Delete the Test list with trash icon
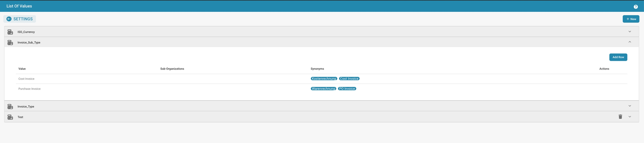Screen dimensions: 644x143 pos(620,117)
